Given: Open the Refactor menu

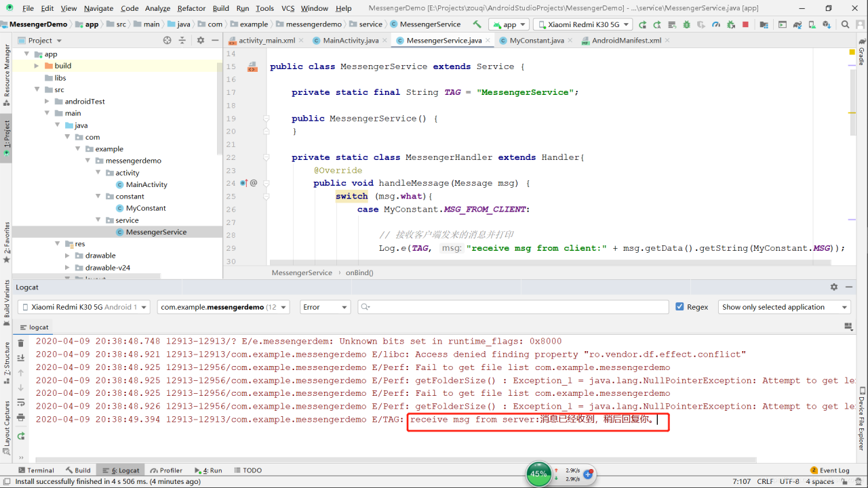Looking at the screenshot, I should (191, 8).
